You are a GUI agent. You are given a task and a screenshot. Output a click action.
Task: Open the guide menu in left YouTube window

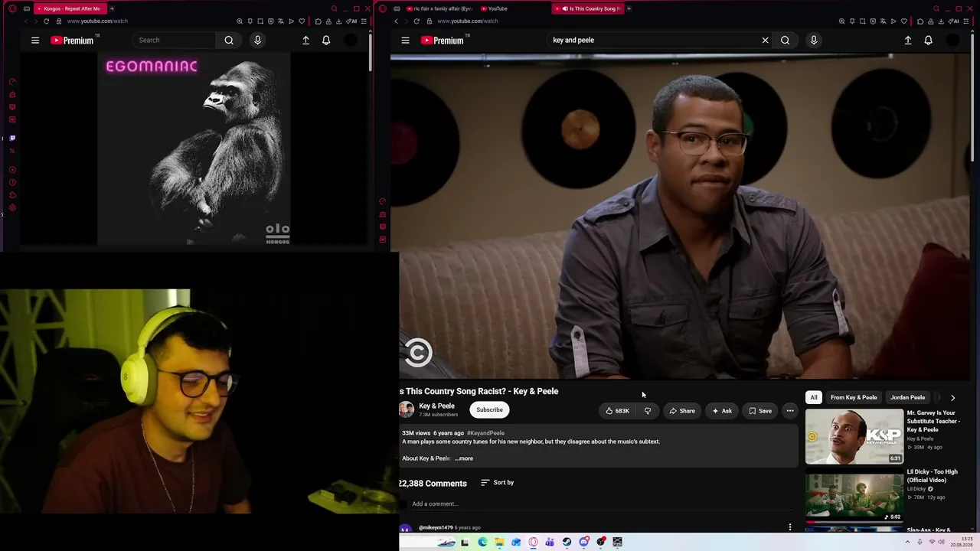click(x=35, y=40)
